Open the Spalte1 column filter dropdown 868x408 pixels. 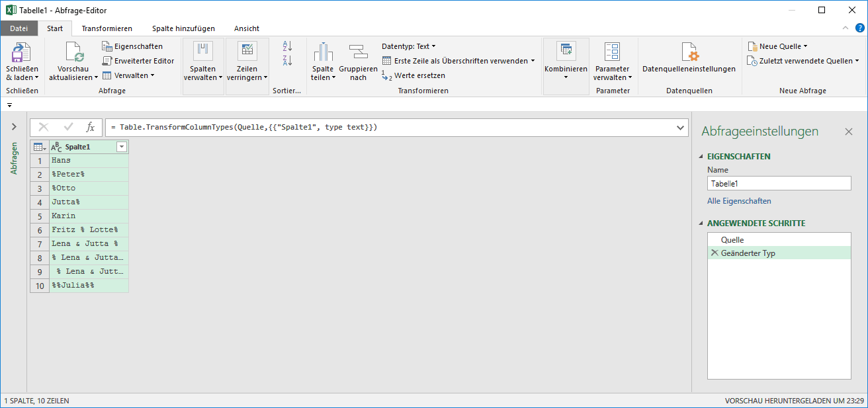(x=122, y=147)
